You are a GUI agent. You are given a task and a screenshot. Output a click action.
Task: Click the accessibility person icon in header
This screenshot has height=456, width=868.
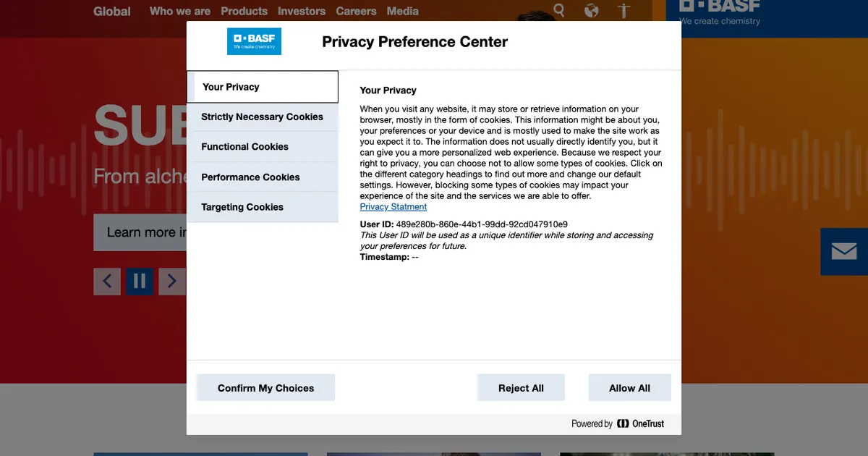click(624, 11)
